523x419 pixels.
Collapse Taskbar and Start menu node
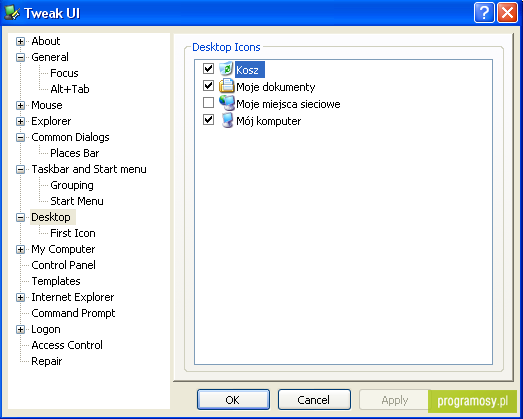(20, 169)
